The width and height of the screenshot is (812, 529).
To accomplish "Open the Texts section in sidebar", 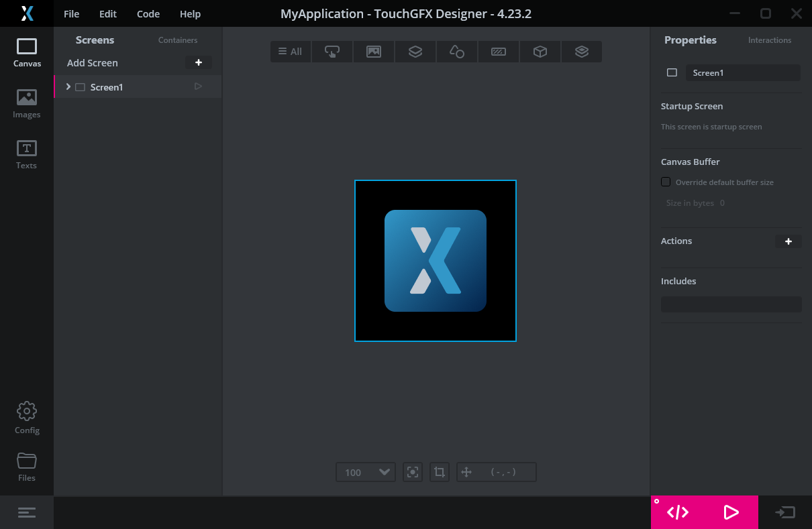I will coord(27,155).
